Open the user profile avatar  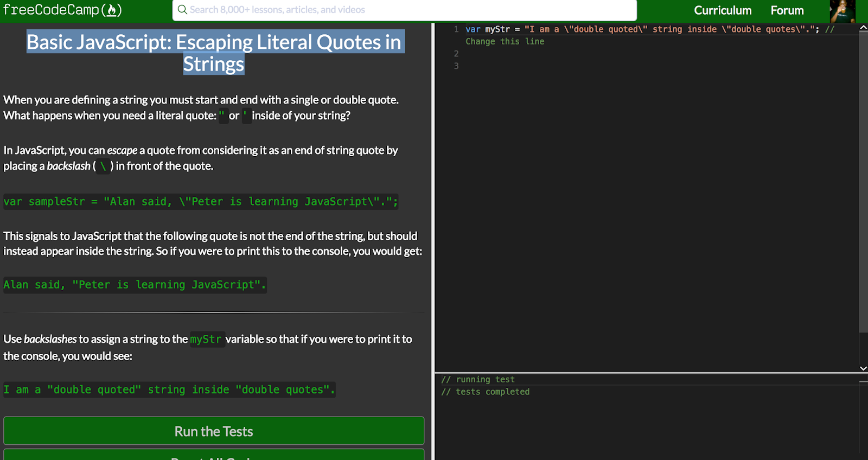click(843, 11)
